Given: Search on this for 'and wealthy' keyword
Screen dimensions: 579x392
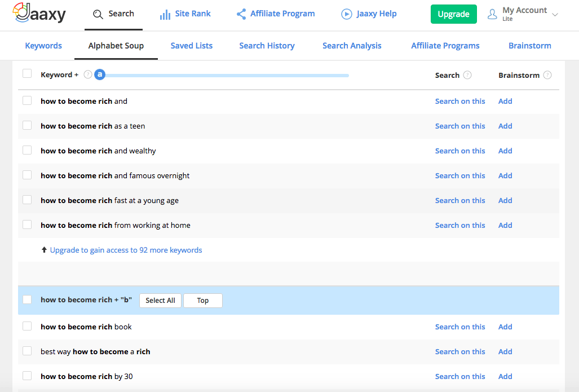Looking at the screenshot, I should coord(460,151).
